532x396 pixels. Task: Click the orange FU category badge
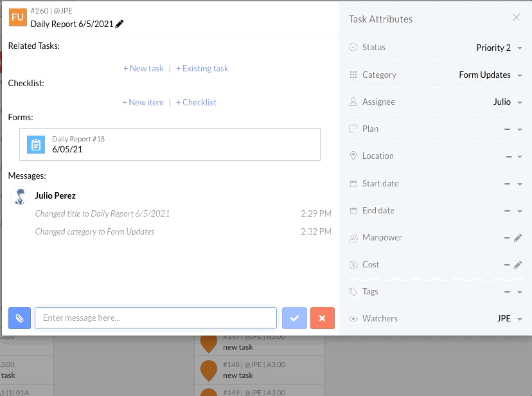click(18, 17)
